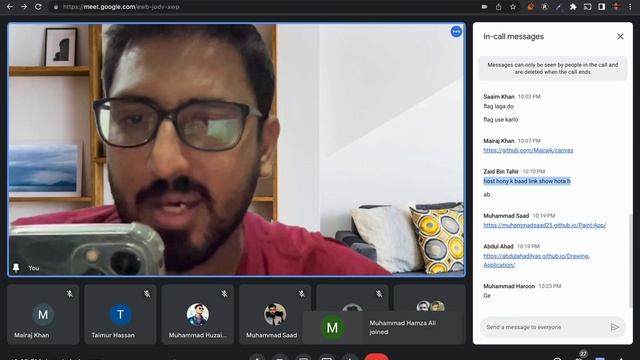Click the lock icon in the address bar
This screenshot has width=640, height=360.
56,7
